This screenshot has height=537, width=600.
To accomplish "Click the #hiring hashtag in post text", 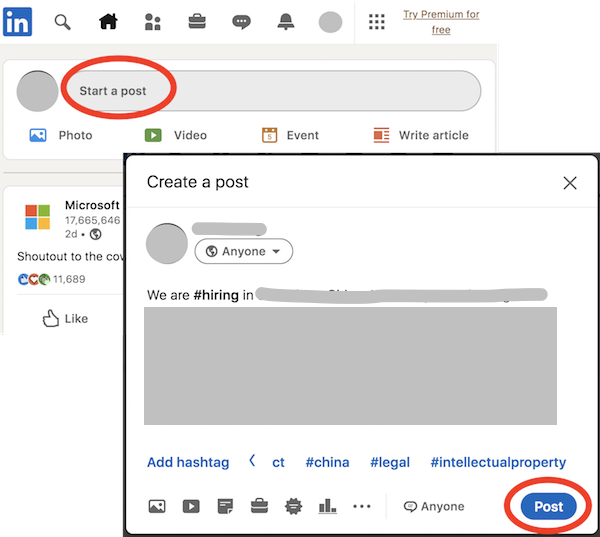I will pos(216,295).
